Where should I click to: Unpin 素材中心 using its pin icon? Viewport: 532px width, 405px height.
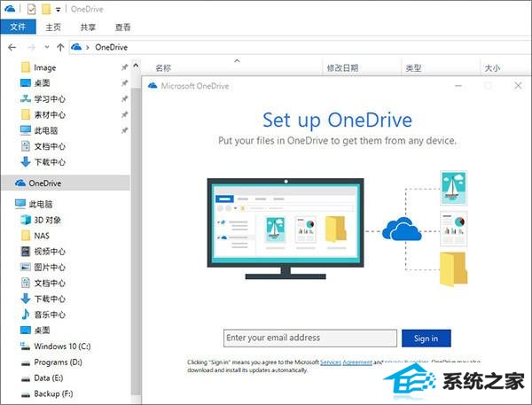124,114
